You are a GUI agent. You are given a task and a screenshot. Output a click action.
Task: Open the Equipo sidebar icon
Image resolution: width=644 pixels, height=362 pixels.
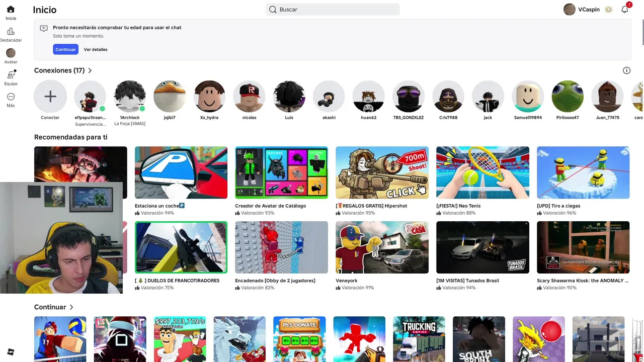[11, 75]
